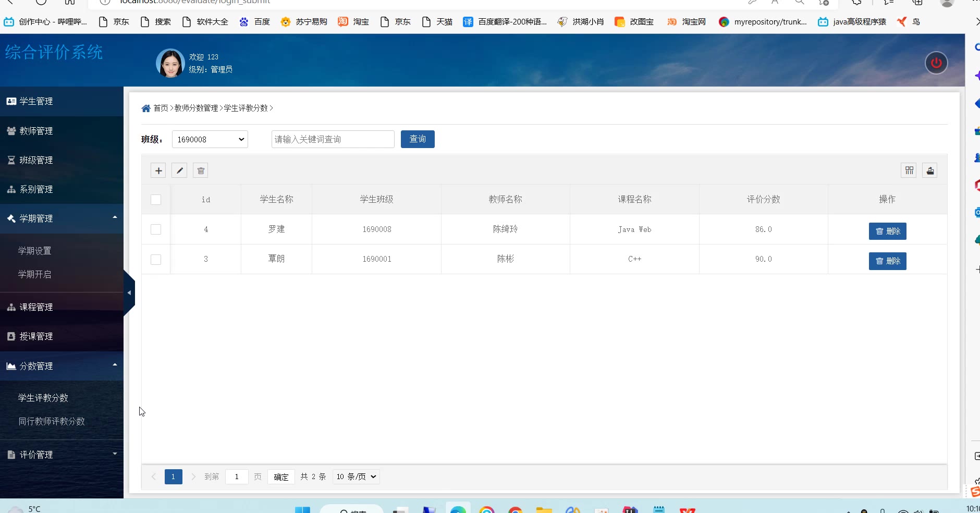Open the 班级 1690008 dropdown
The image size is (980, 513).
[x=210, y=139]
